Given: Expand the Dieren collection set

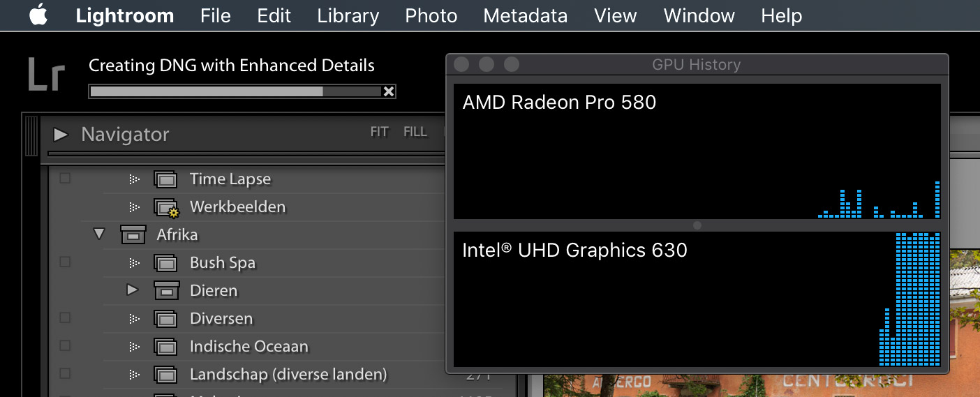Looking at the screenshot, I should pos(132,290).
